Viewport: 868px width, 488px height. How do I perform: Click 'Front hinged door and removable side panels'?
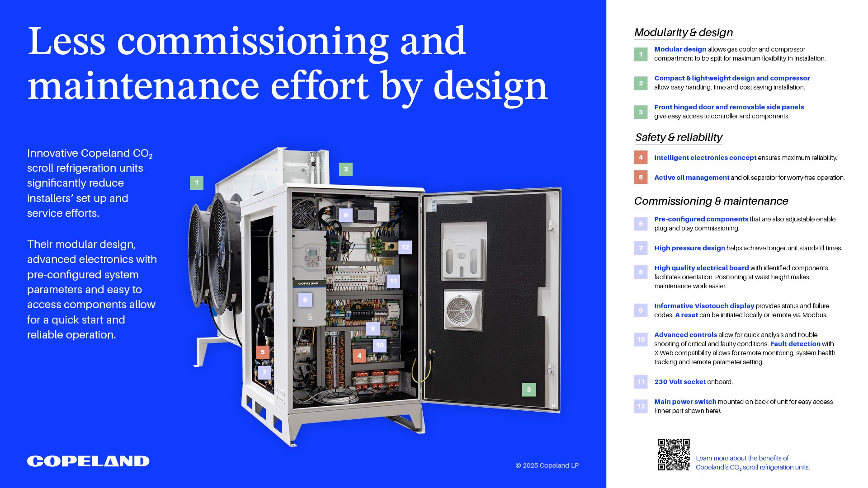(x=729, y=107)
